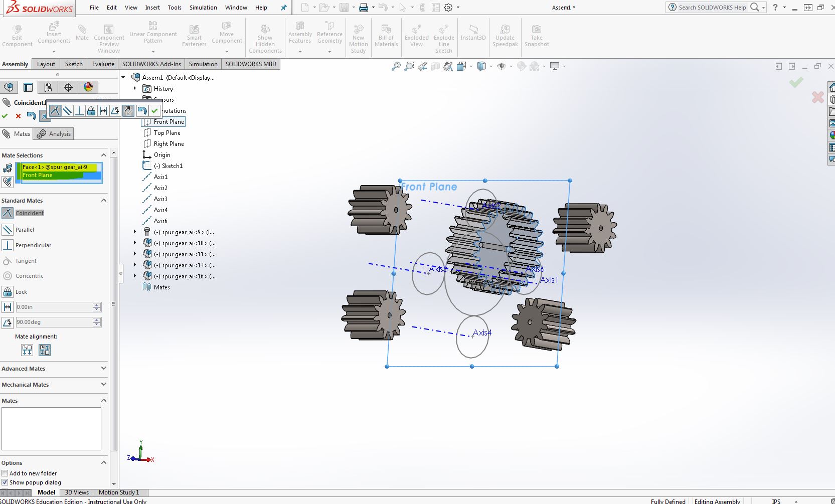
Task: Click the distance value input field
Action: pos(54,307)
